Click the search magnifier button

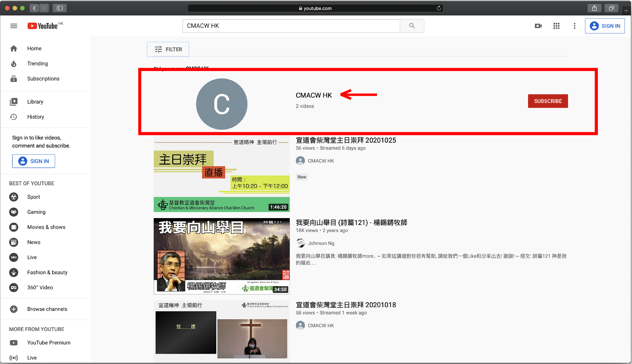[x=412, y=26]
